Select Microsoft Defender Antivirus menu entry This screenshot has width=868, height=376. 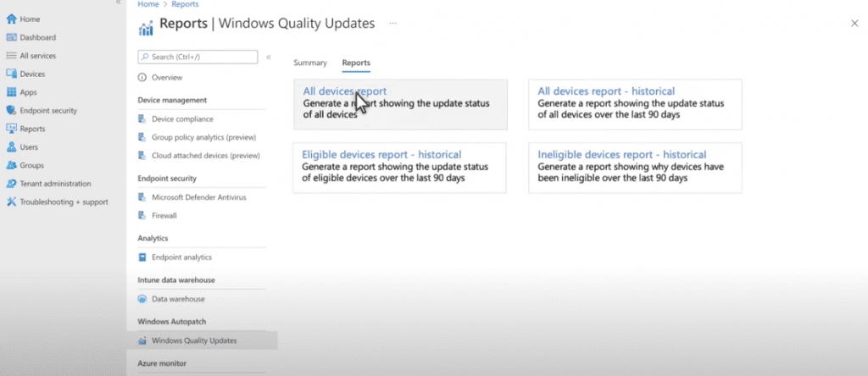(198, 197)
